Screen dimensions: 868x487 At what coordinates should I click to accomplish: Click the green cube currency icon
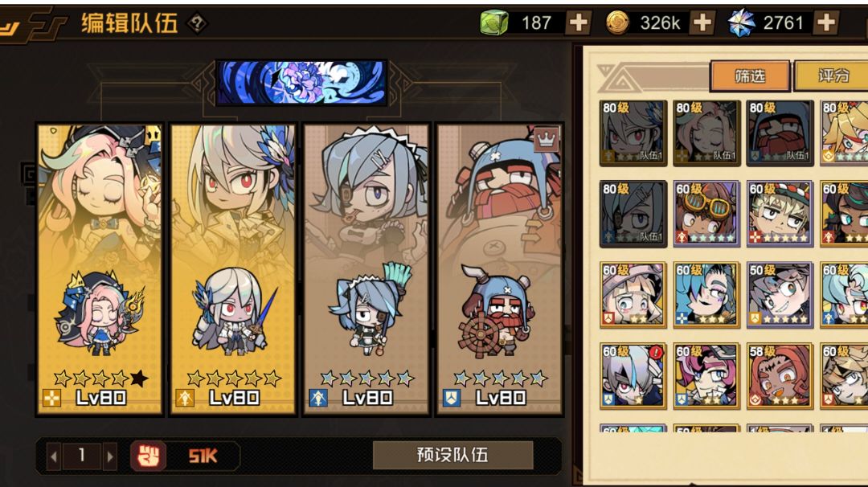tap(493, 23)
